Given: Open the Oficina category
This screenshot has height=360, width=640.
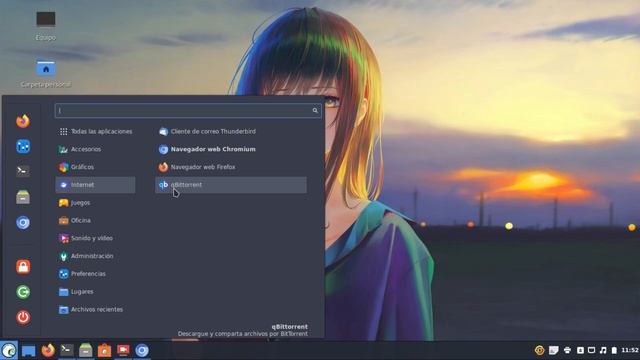Looking at the screenshot, I should [96, 220].
